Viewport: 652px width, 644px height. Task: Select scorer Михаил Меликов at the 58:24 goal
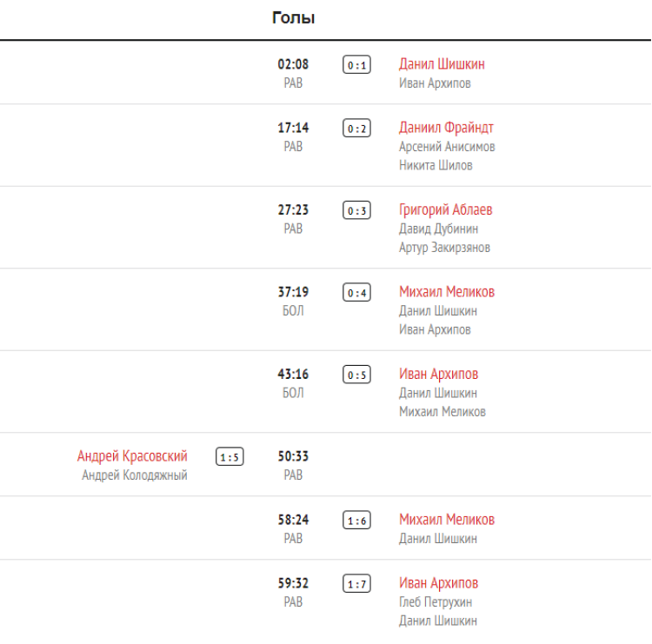click(446, 520)
